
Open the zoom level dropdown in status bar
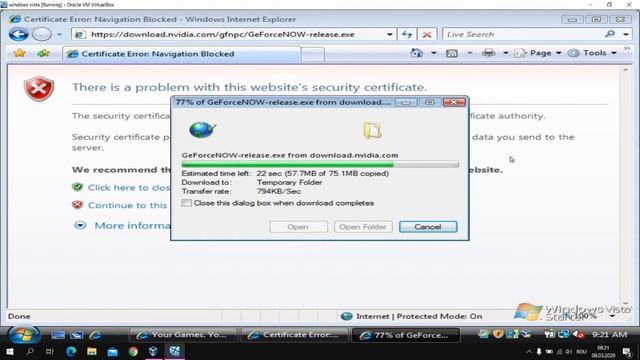[612, 316]
